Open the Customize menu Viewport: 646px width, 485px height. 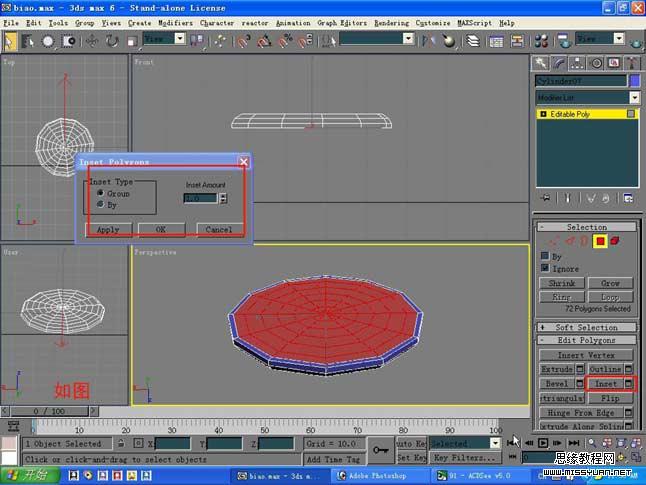pos(433,23)
